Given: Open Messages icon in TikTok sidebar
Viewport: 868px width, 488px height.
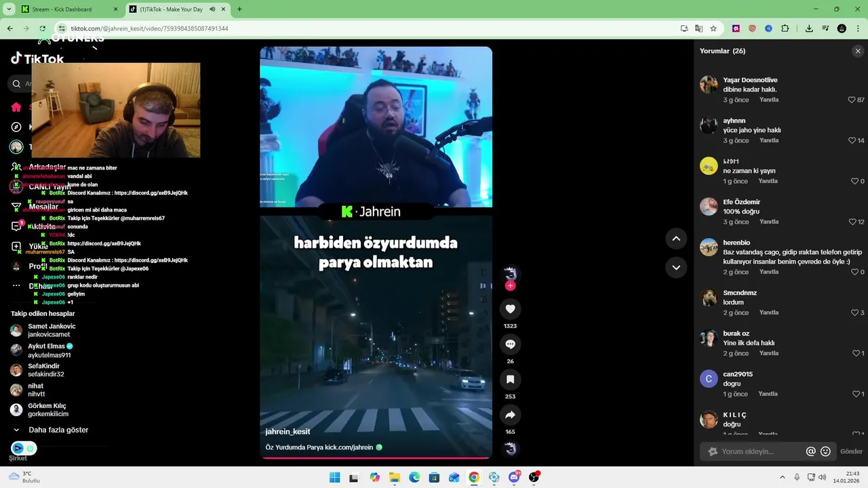Looking at the screenshot, I should [x=16, y=207].
